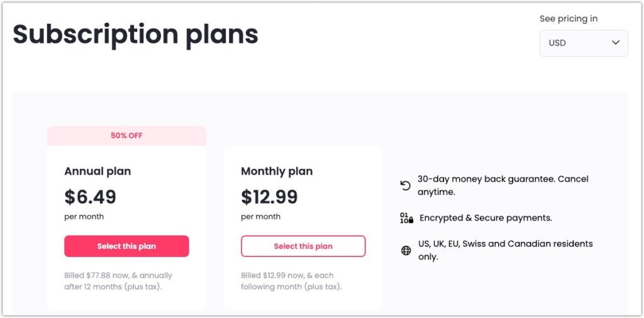Screen dimensions: 644x318
Task: Click the Billed $12.99 now note
Action: pyautogui.click(x=291, y=281)
